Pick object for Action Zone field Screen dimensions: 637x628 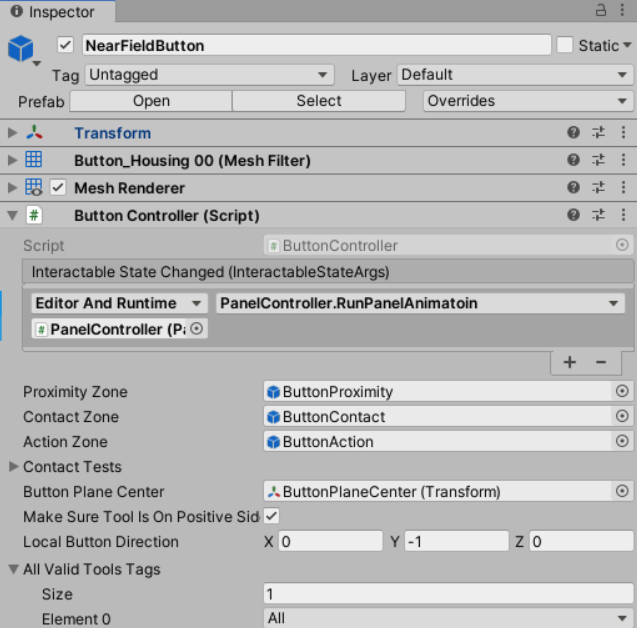tap(622, 441)
